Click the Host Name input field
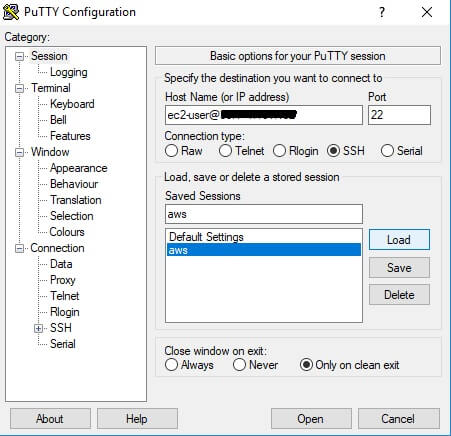The width and height of the screenshot is (451, 436). tap(264, 115)
